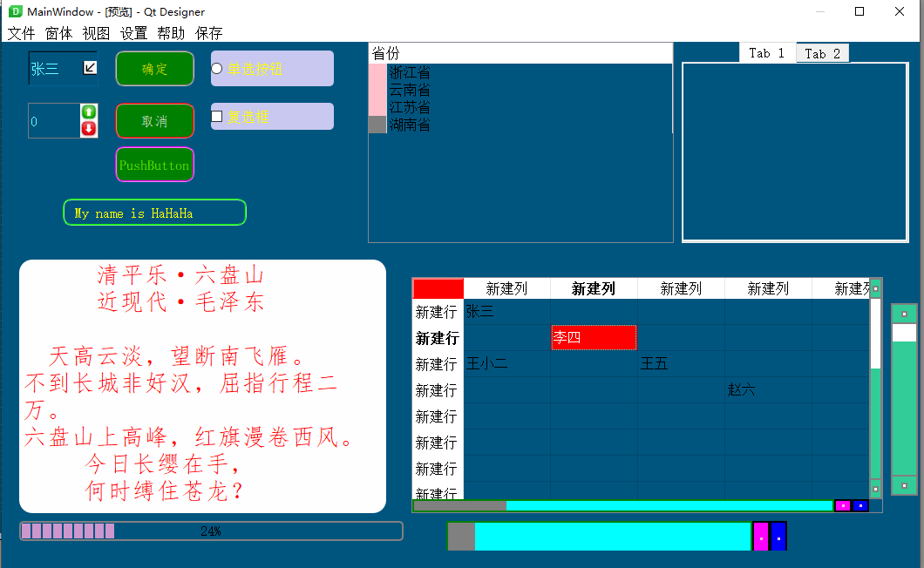Open the 文件 menu
Viewport: 924px width, 568px height.
(x=21, y=33)
